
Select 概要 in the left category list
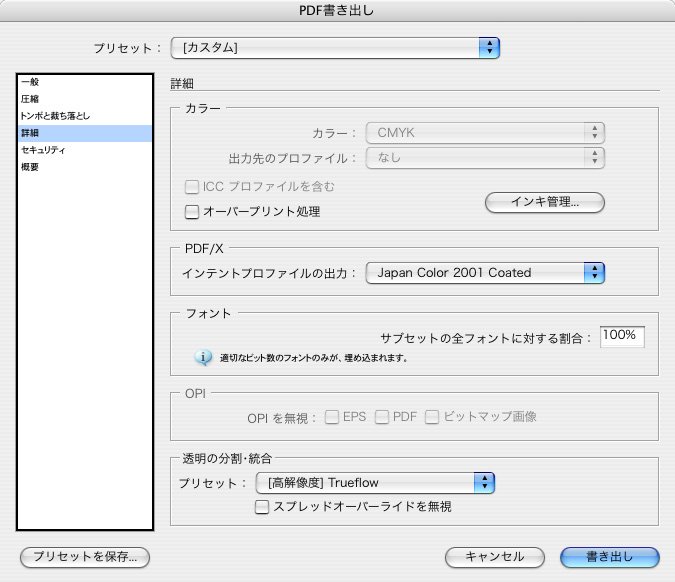click(x=85, y=167)
